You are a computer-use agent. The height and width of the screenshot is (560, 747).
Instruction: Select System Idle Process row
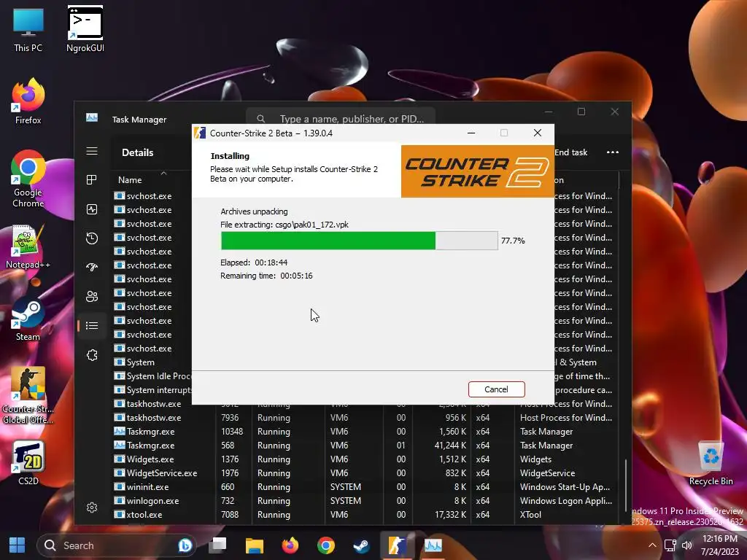click(152, 376)
